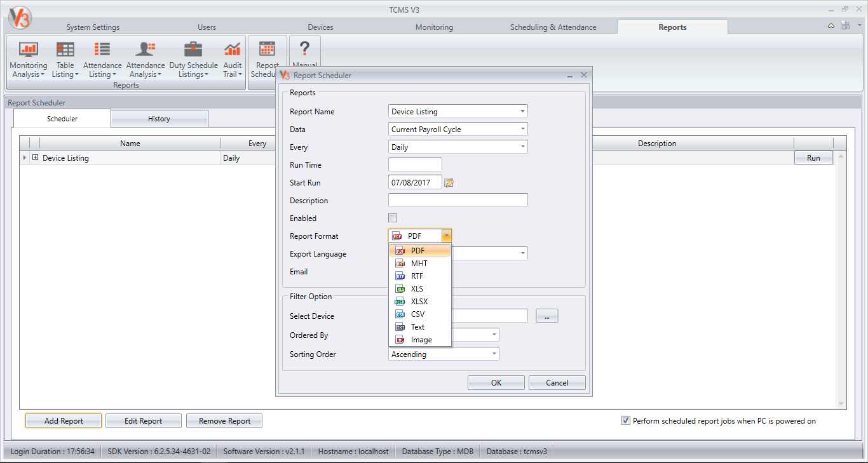The height and width of the screenshot is (463, 868).
Task: Switch to System Settings tab
Action: tap(93, 27)
